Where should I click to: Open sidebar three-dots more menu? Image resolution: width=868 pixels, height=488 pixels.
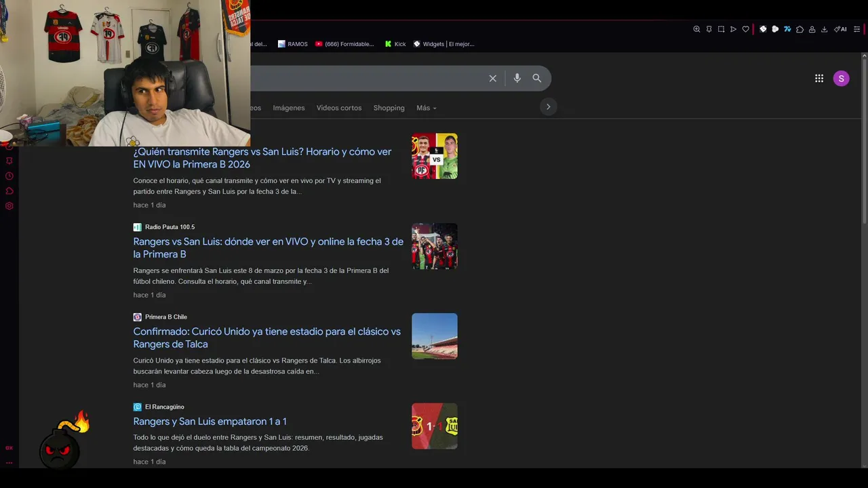pyautogui.click(x=9, y=462)
